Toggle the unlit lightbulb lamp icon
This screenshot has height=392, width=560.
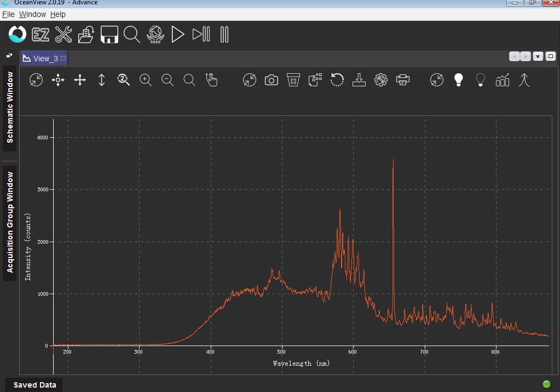[480, 80]
